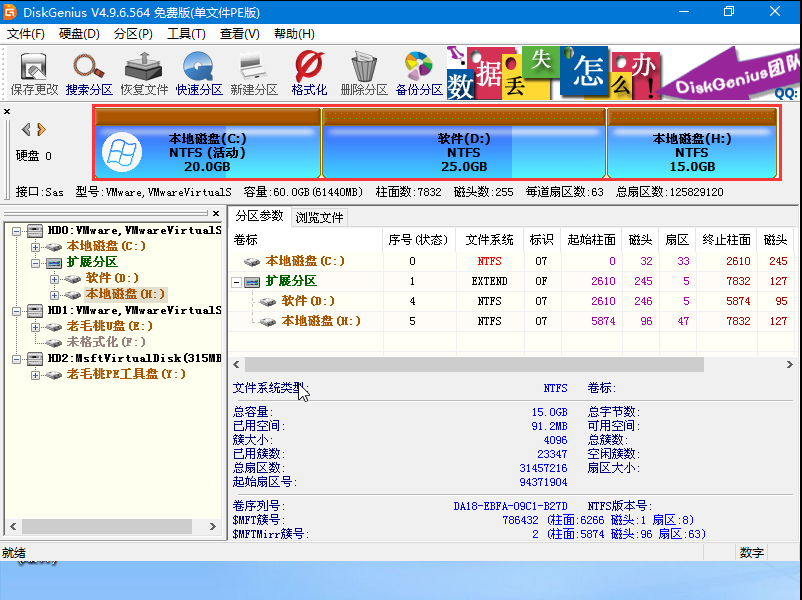Click the 新建分区 new partition icon
Screen dimensions: 802x600
pyautogui.click(x=254, y=73)
